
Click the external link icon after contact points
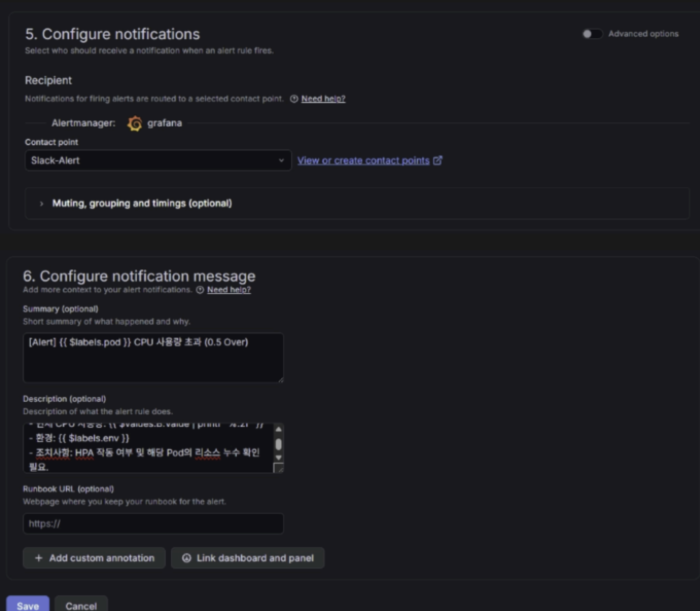tap(437, 161)
